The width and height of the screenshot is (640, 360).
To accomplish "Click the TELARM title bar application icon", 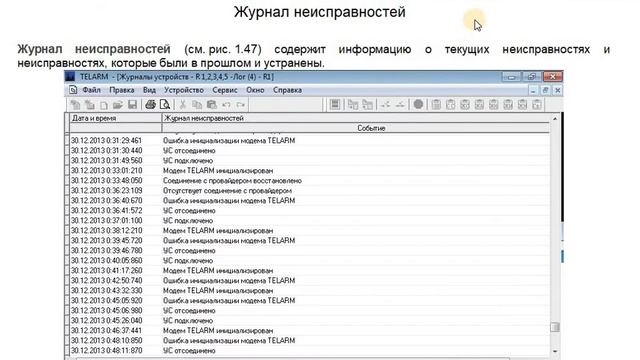I will (x=70, y=77).
